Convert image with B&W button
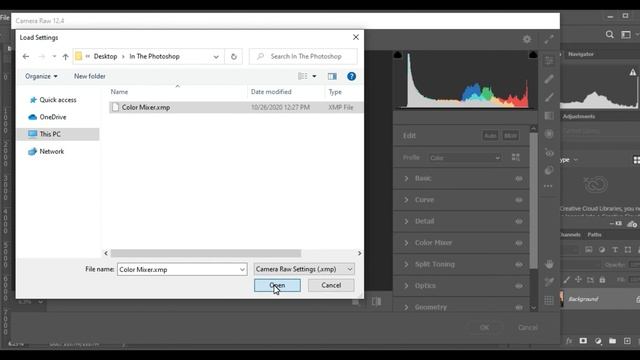This screenshot has height=360, width=640. coord(510,136)
